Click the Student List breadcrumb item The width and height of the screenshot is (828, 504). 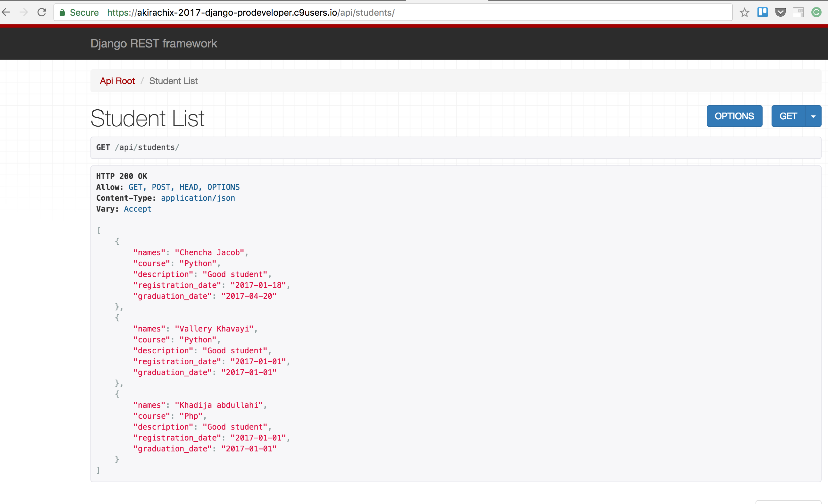click(x=173, y=81)
